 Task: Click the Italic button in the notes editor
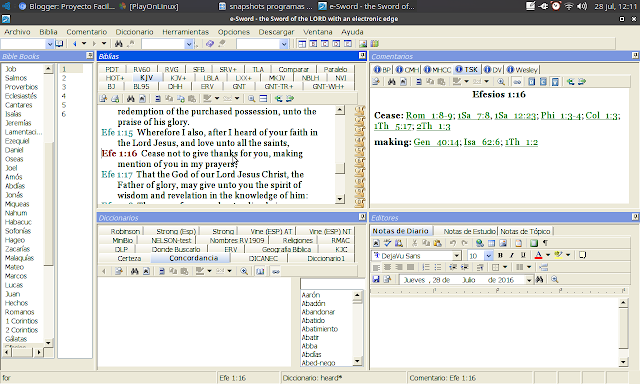coord(511,255)
